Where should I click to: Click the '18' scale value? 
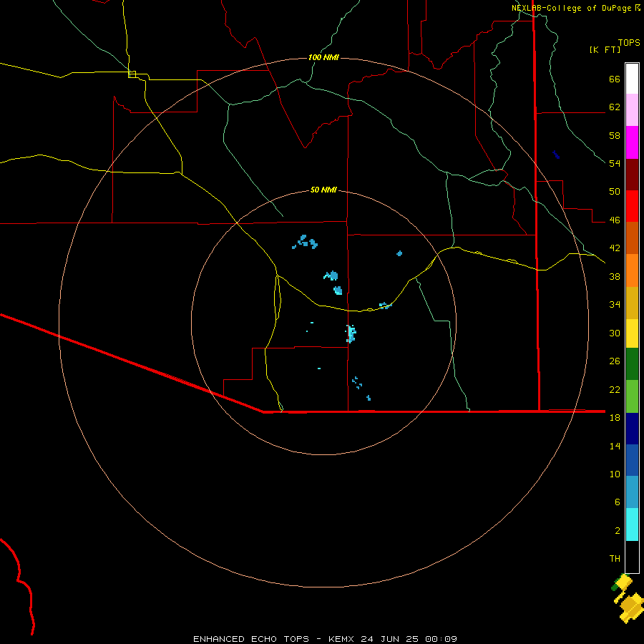click(x=615, y=418)
